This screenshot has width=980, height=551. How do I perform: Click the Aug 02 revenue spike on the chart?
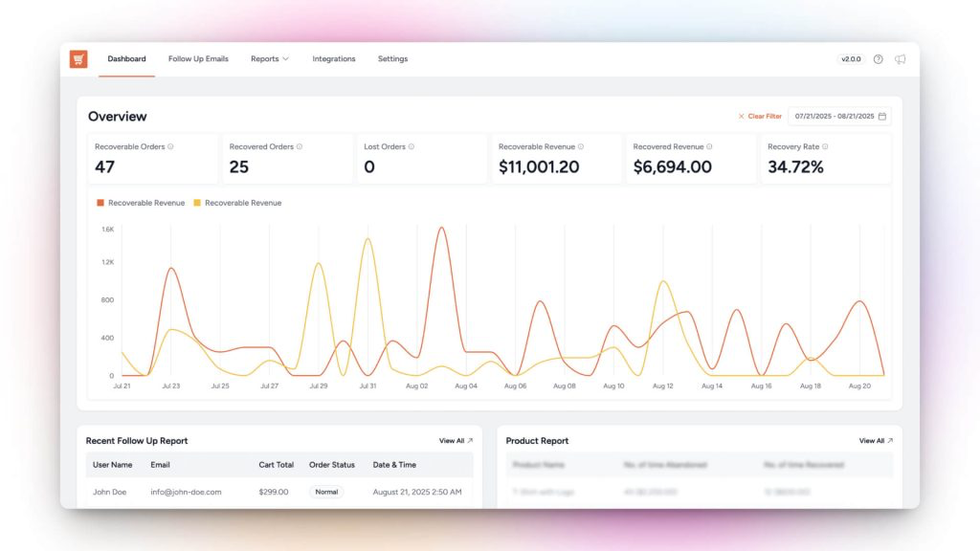point(441,230)
